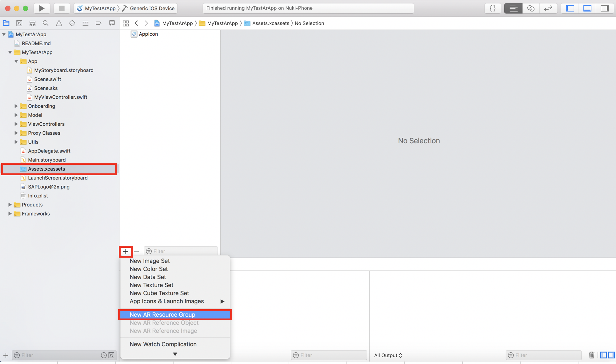Click the Stop button in toolbar
The width and height of the screenshot is (616, 364).
pos(62,8)
